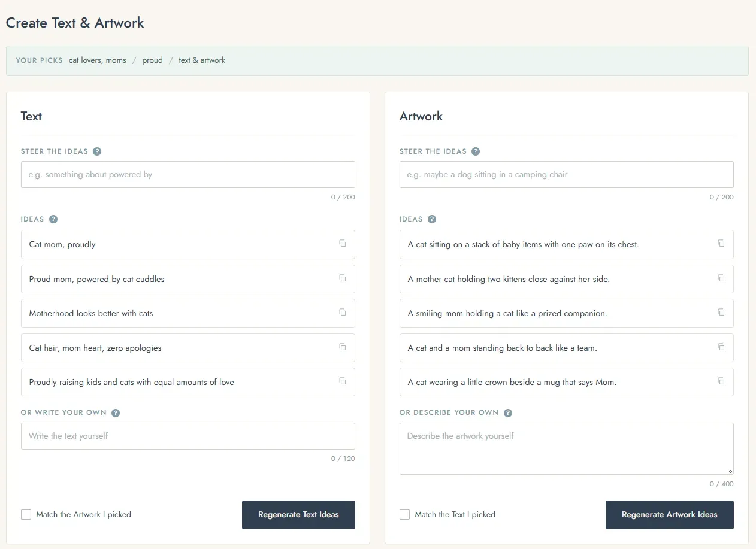The image size is (756, 549).
Task: Open help icon beside Text Ideas label
Action: tap(53, 219)
